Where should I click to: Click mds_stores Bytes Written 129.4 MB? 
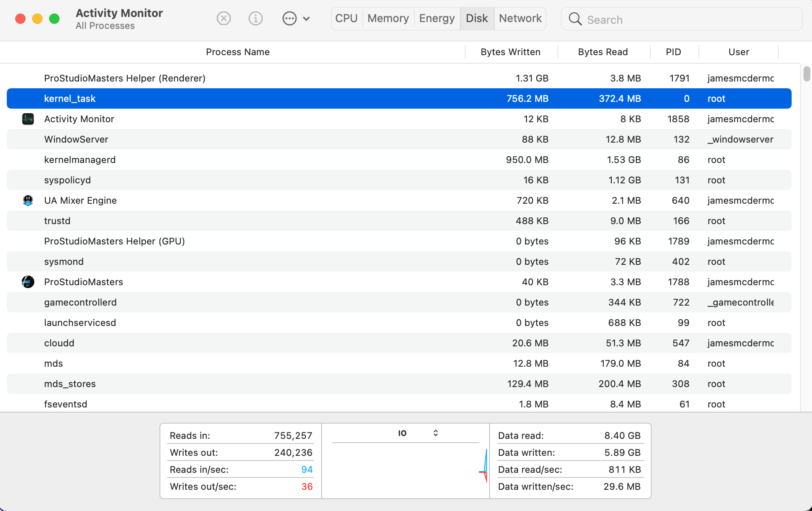pos(528,384)
